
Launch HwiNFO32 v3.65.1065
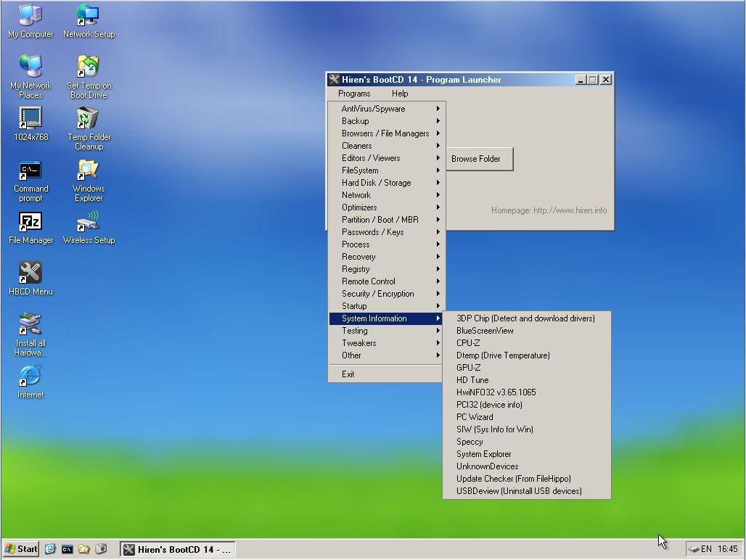527,393
